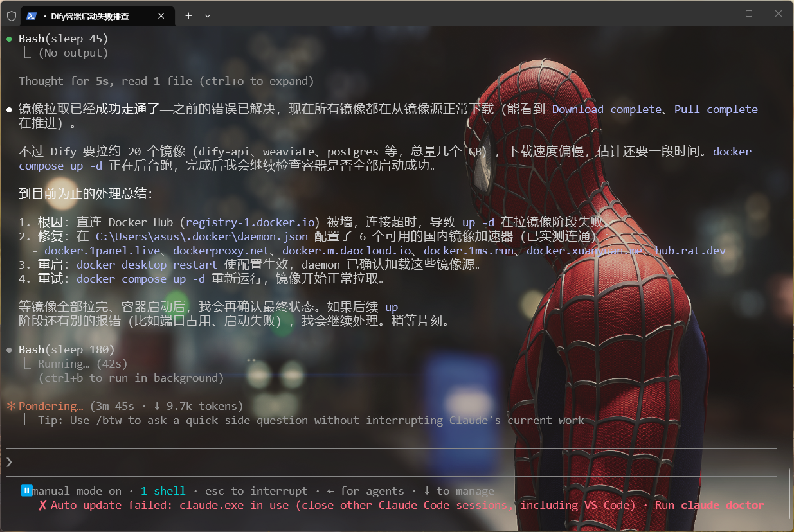Click the shield icon in the title bar
The image size is (794, 532).
(x=11, y=16)
